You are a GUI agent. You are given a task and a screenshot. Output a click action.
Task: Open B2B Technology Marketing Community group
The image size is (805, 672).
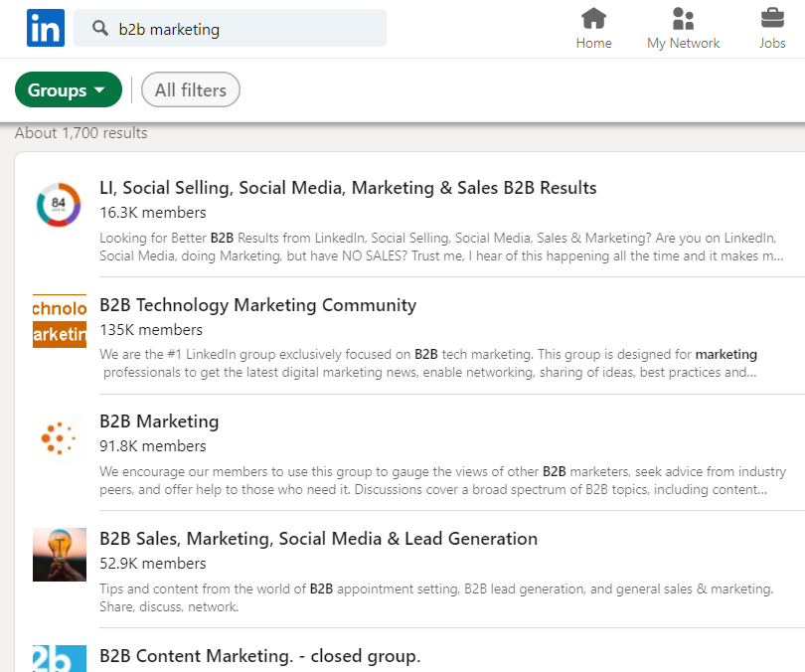tap(257, 305)
